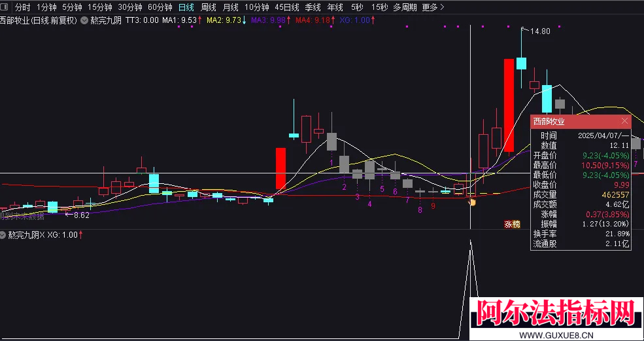The image size is (644, 341).
Task: Click the 涨榜 tag on chart
Action: tap(512, 224)
